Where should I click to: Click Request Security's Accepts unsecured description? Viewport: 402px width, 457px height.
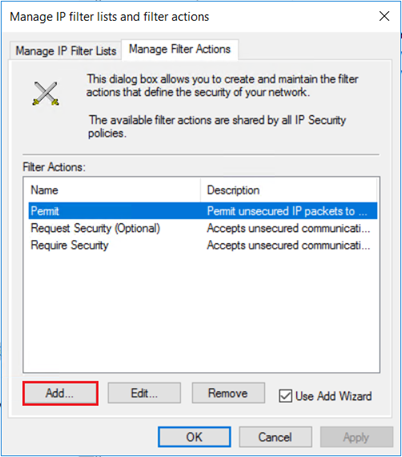[x=288, y=228]
